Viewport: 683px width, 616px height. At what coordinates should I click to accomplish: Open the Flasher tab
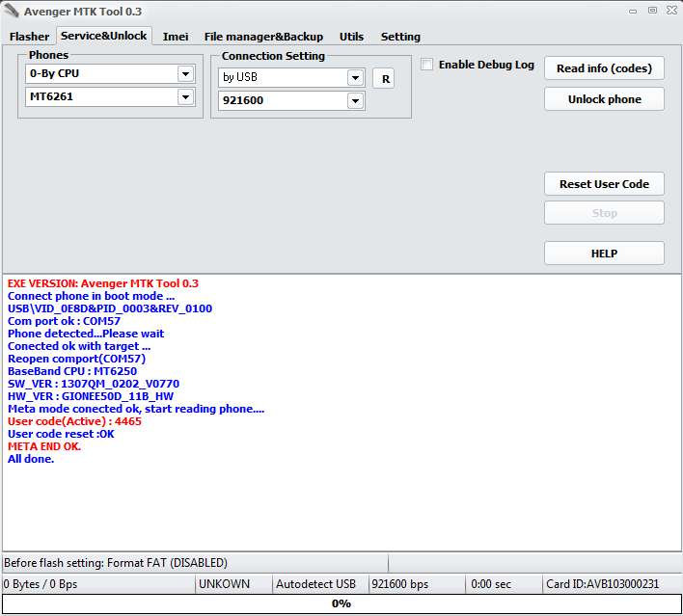(x=29, y=37)
